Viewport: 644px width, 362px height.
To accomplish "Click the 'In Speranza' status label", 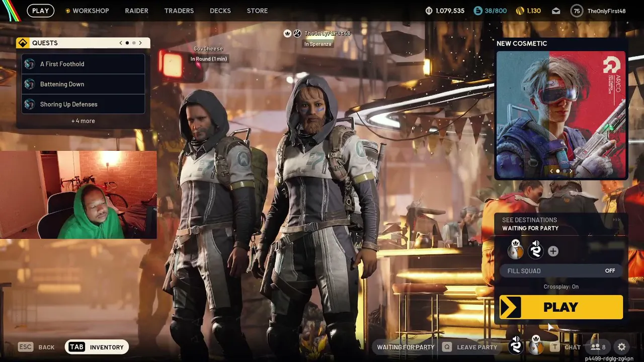I will click(317, 44).
